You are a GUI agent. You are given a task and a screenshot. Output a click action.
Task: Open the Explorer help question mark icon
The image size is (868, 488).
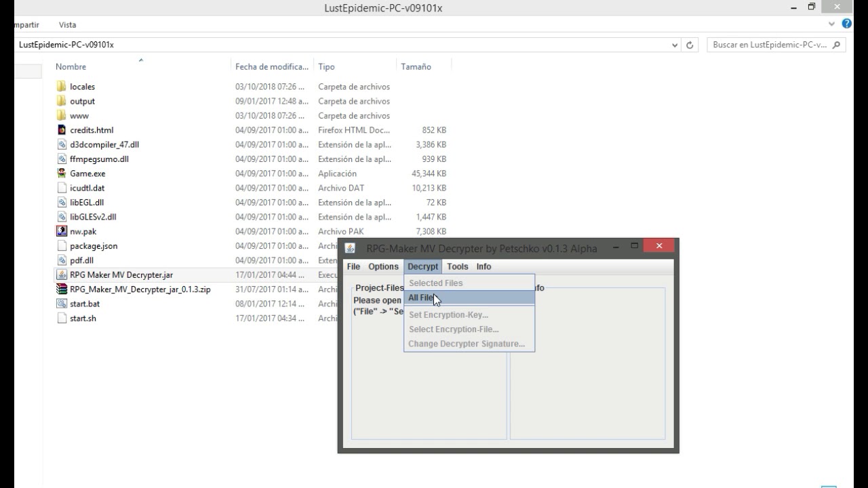click(x=847, y=24)
